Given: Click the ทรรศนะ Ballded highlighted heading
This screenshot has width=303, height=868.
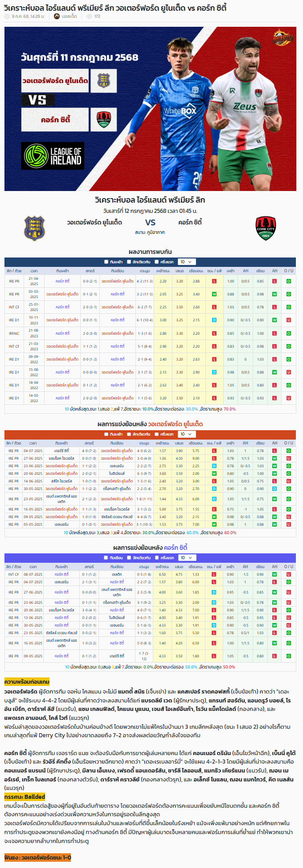Looking at the screenshot, I should pyautogui.click(x=25, y=797).
